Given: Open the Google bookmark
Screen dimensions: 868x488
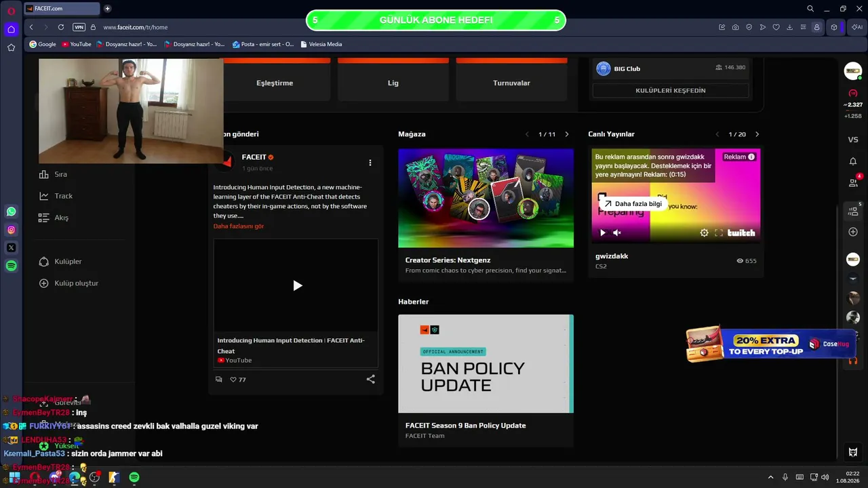Looking at the screenshot, I should tap(42, 44).
